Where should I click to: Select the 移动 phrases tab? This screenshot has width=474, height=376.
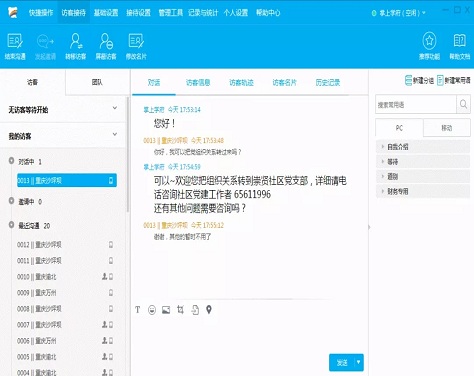[447, 128]
